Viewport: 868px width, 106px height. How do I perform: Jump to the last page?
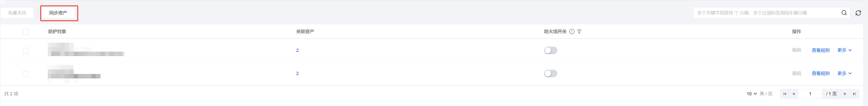click(x=854, y=94)
